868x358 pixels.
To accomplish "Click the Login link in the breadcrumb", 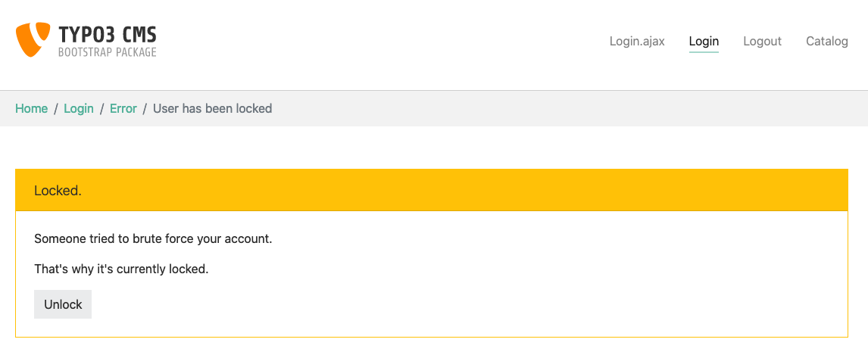I will 79,109.
